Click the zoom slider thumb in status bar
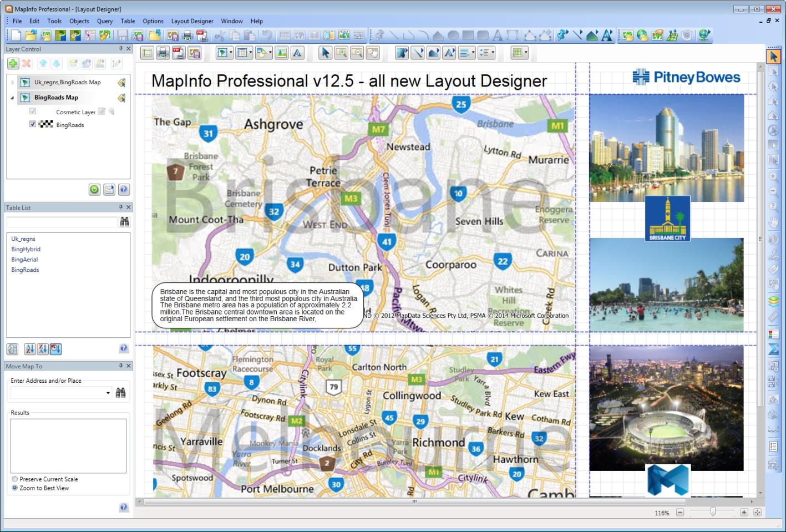The height and width of the screenshot is (532, 786). click(x=713, y=512)
